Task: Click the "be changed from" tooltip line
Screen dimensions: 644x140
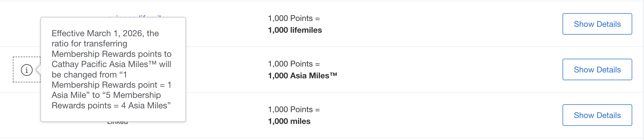Action: tap(89, 75)
